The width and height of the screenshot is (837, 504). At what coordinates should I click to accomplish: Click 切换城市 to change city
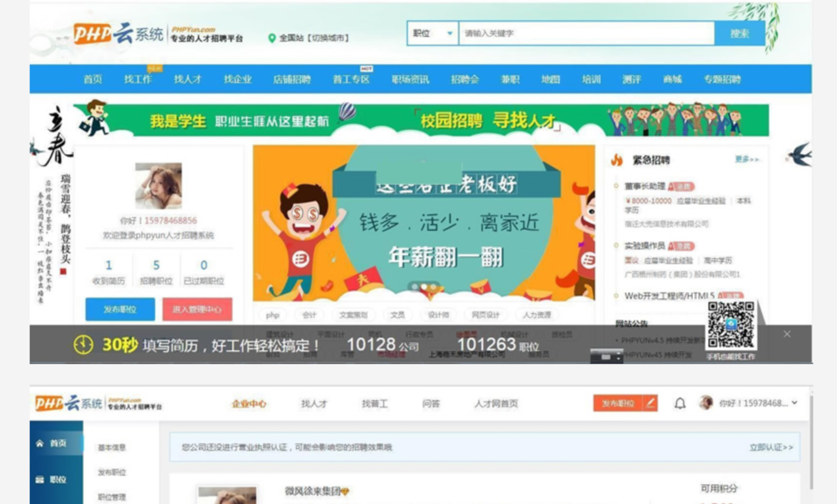pos(330,39)
